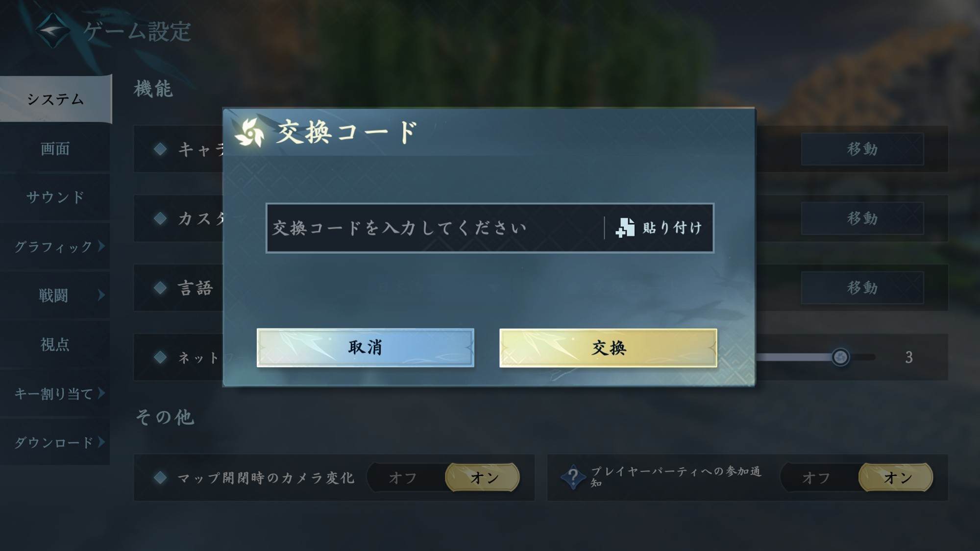This screenshot has width=980, height=551.
Task: Focus the 交換コード input field
Action: coord(435,228)
